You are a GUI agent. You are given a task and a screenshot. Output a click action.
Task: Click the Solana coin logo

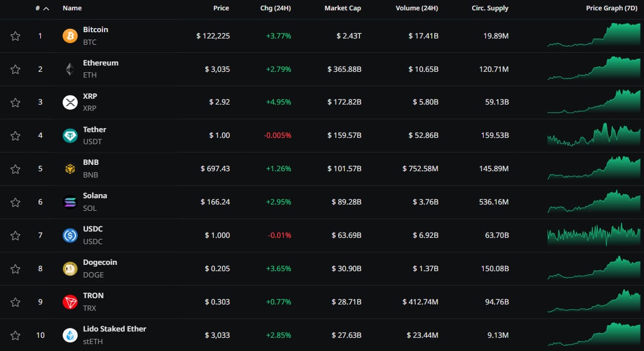(70, 202)
